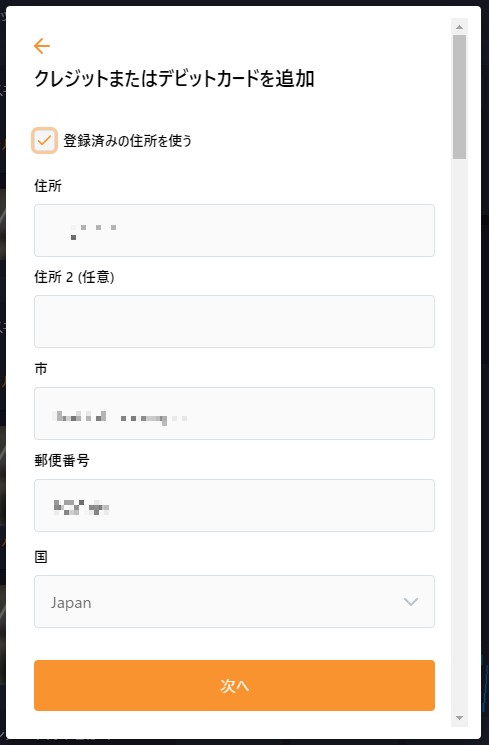Viewport: 489px width, 745px height.
Task: Click the 住所 field label
Action: (48, 186)
